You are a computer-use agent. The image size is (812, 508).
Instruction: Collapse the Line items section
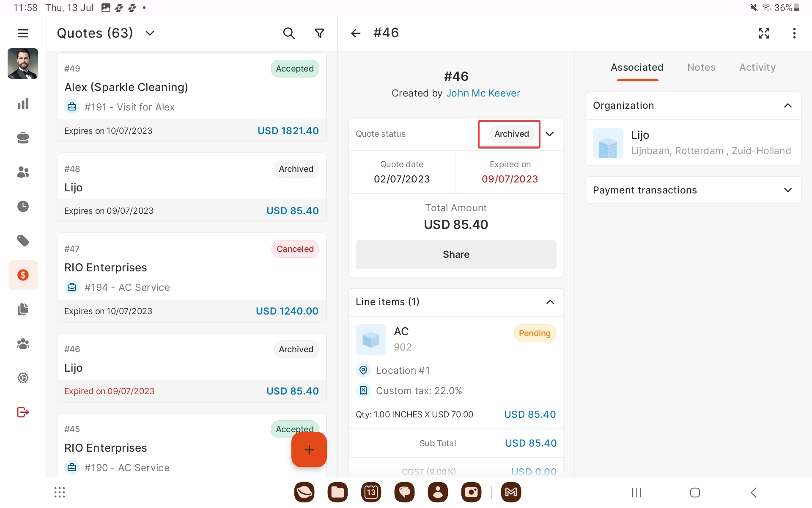point(550,302)
